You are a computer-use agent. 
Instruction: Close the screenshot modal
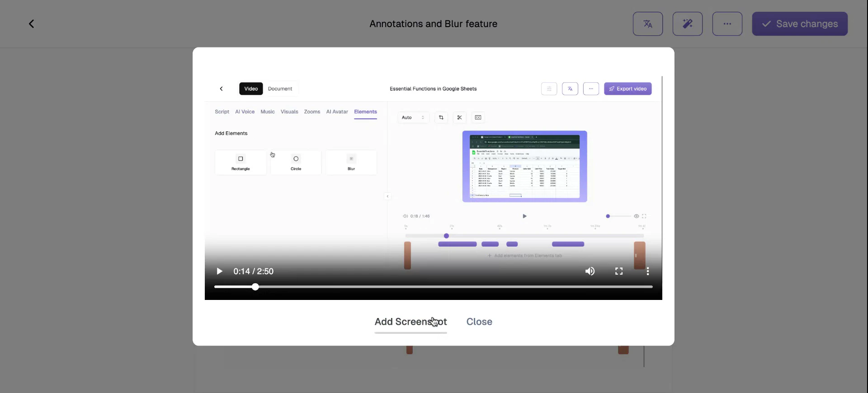coord(479,322)
